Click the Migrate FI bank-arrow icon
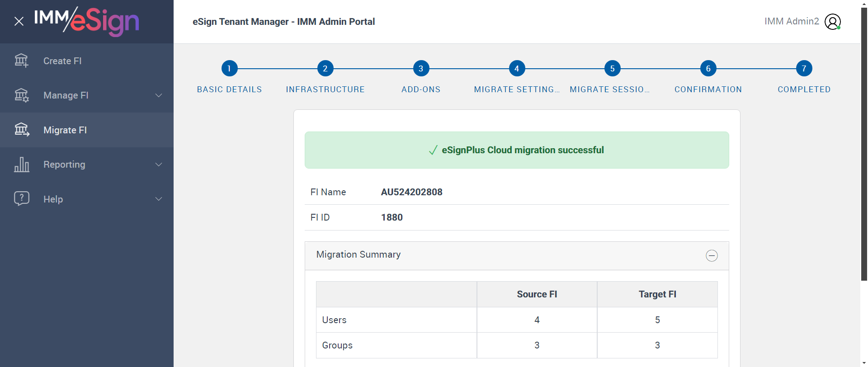868x367 pixels. click(21, 130)
